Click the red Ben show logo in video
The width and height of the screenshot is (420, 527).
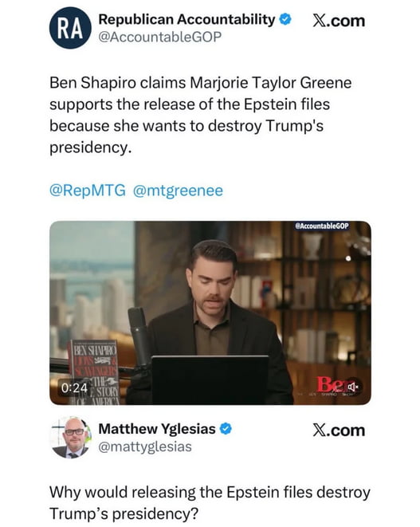click(331, 384)
